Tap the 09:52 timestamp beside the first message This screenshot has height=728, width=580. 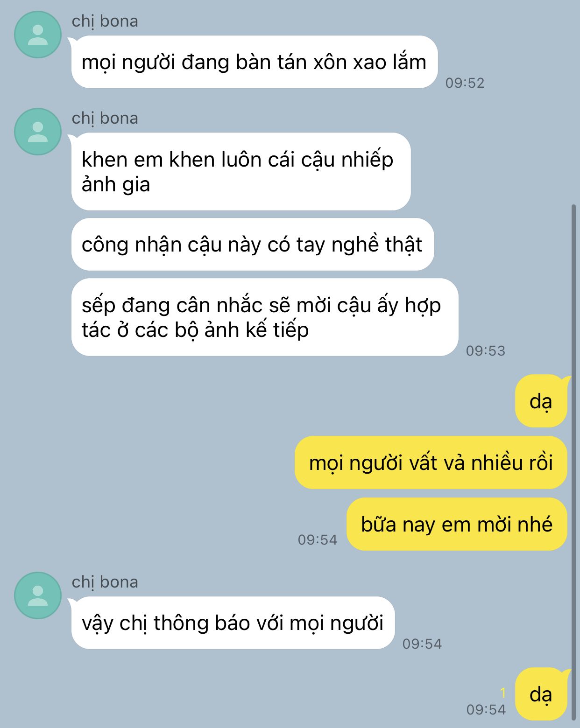coord(465,83)
